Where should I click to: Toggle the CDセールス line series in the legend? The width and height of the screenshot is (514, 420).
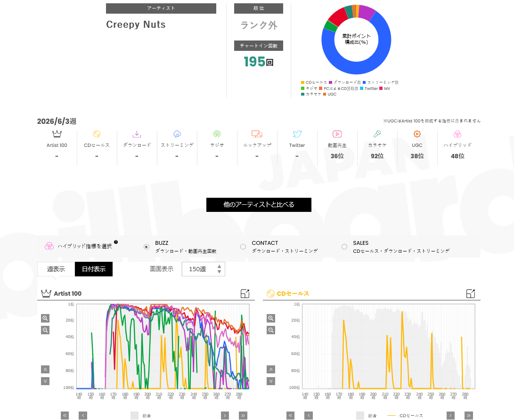[405, 415]
